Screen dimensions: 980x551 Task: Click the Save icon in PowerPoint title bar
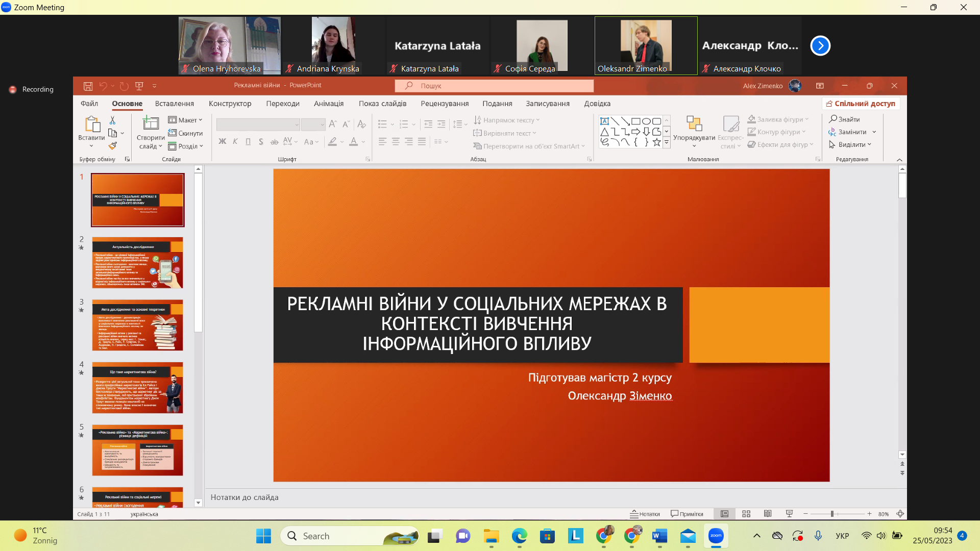point(88,86)
